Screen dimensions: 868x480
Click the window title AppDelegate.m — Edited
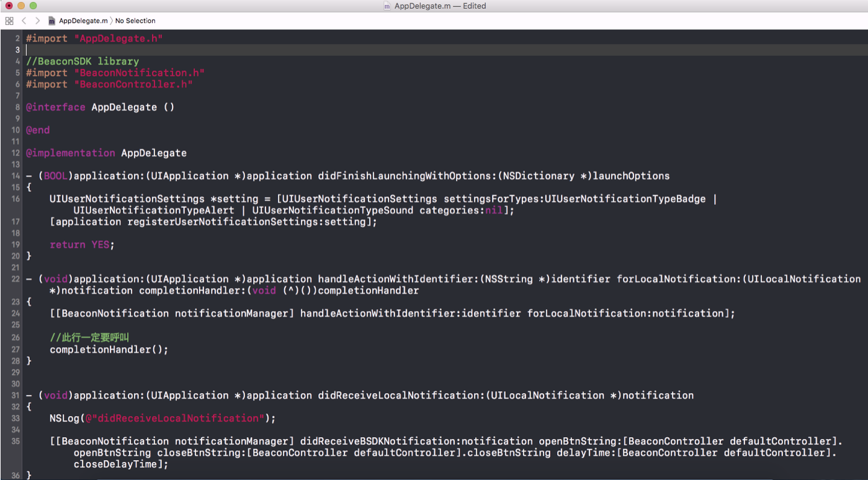tap(440, 6)
